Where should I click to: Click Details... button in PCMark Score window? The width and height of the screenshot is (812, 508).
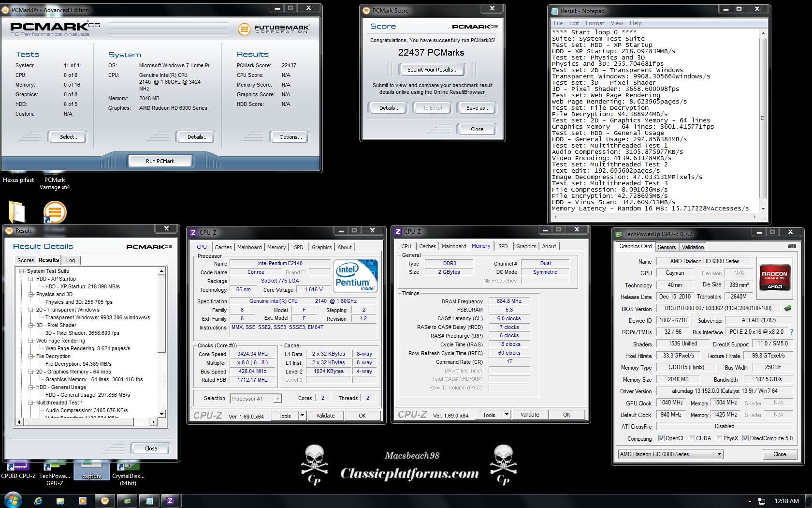point(389,108)
